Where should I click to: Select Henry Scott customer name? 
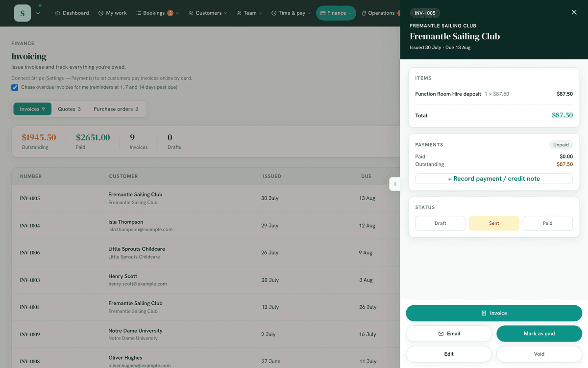click(x=122, y=276)
